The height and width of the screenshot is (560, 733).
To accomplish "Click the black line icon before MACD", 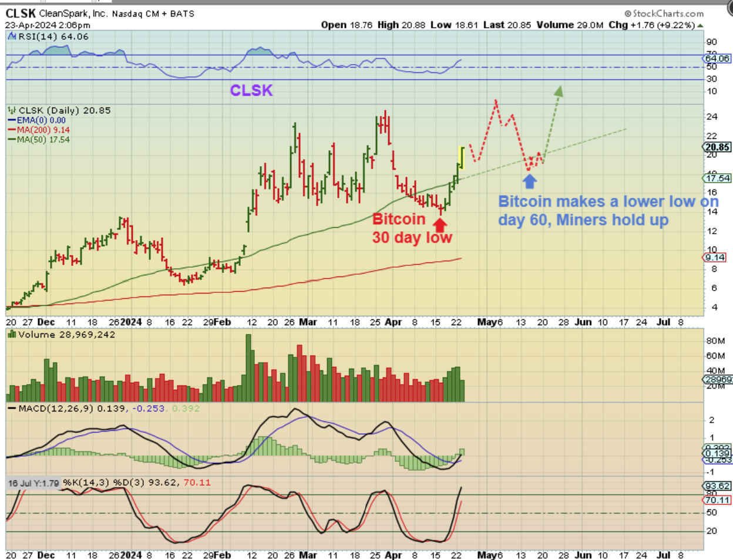I will [x=12, y=408].
